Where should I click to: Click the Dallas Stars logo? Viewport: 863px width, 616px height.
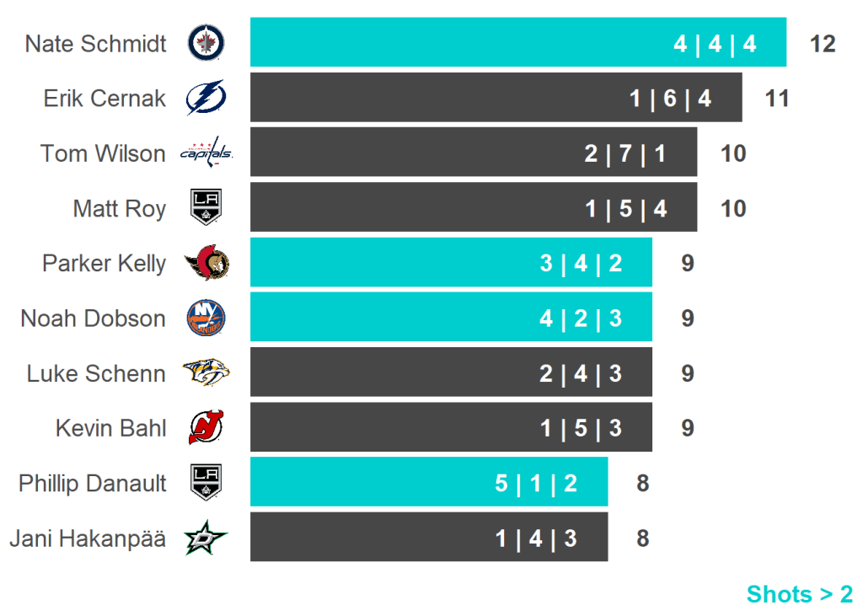206,538
